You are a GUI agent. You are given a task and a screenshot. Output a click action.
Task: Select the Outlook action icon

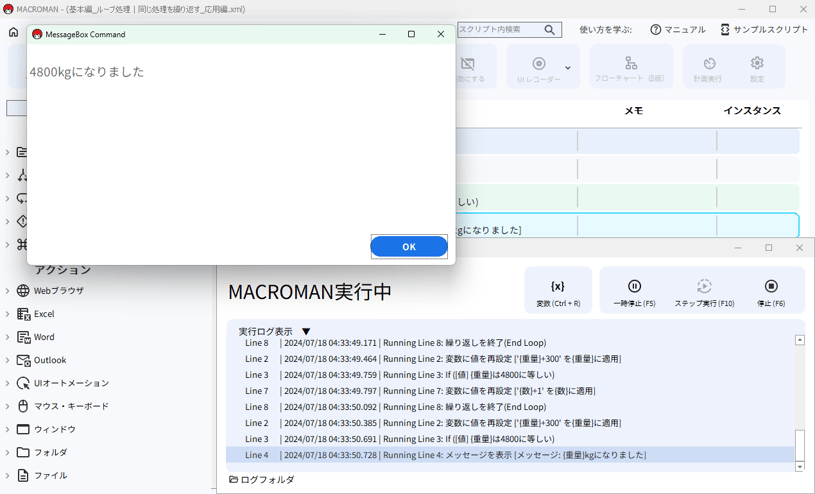point(23,360)
